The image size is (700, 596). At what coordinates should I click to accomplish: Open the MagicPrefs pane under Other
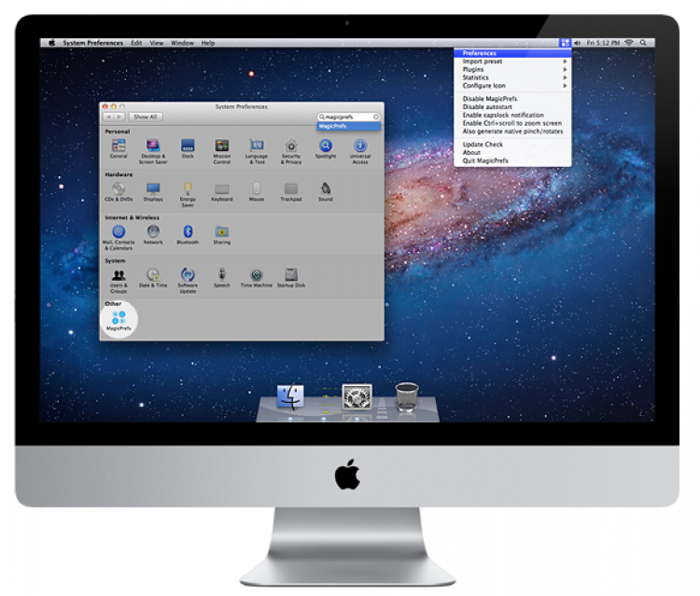119,320
